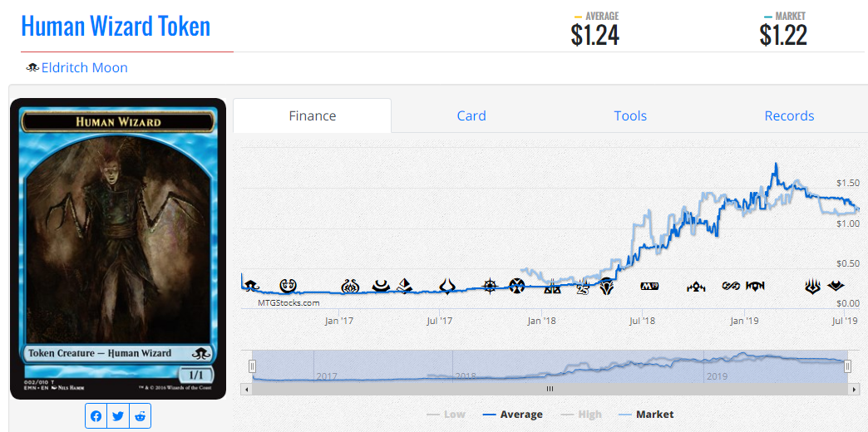Click the M19 set release marker

coord(649,287)
